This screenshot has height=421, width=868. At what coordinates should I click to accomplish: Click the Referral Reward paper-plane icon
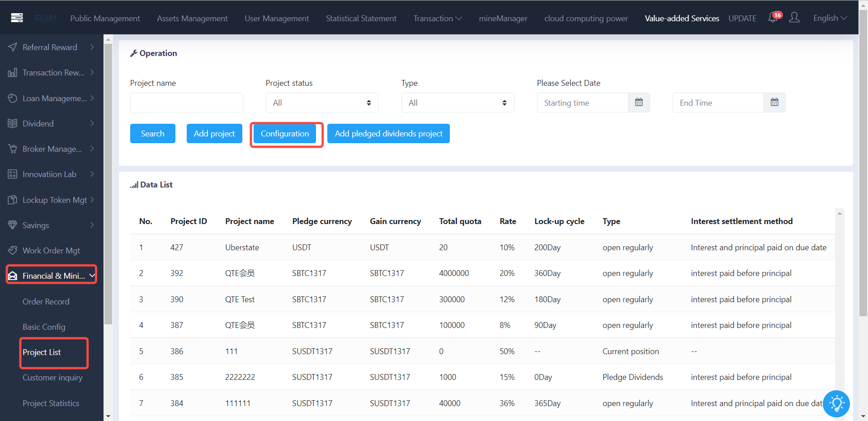[x=13, y=47]
